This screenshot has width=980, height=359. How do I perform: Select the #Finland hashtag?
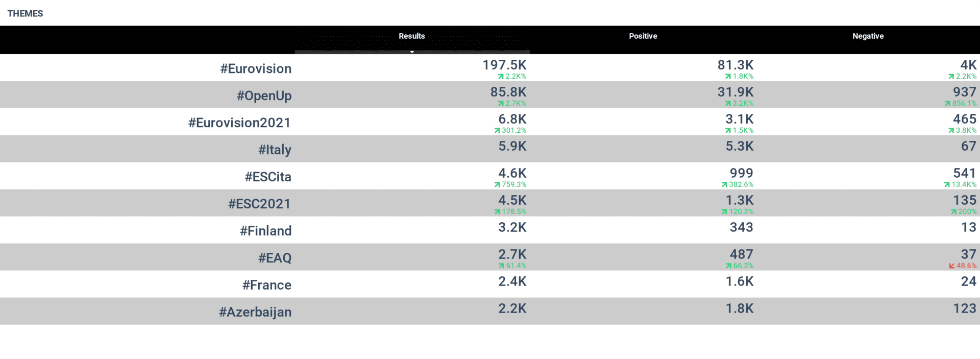tap(265, 231)
